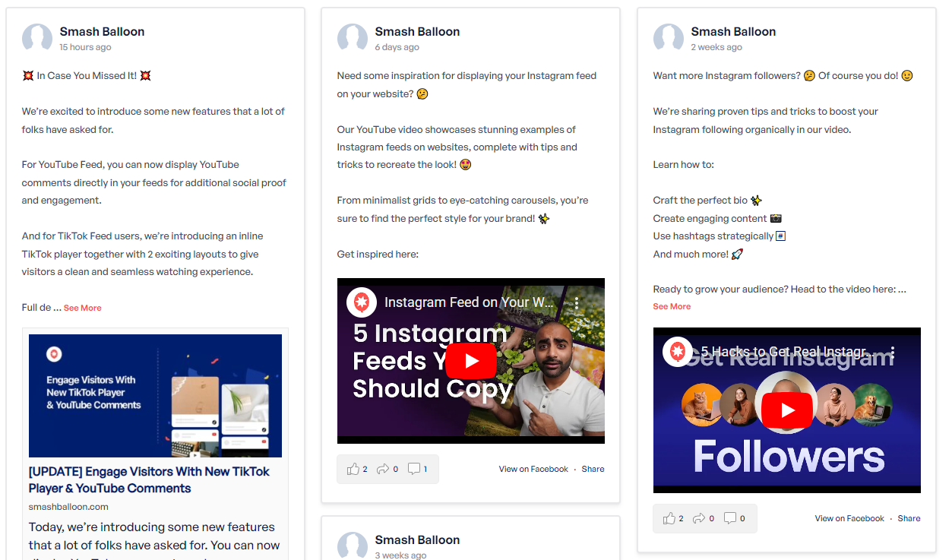Click channel logo on Instagram Feed video
Image resolution: width=952 pixels, height=560 pixels.
[x=362, y=302]
